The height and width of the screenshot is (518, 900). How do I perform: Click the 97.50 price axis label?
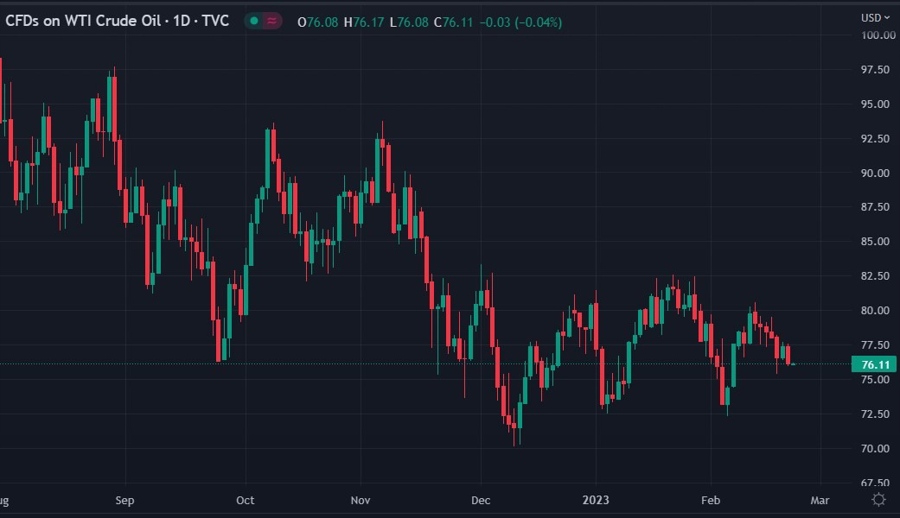tap(875, 69)
